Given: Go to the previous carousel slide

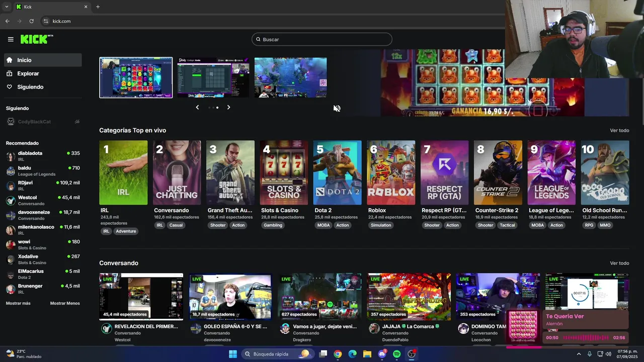Looking at the screenshot, I should pos(197,107).
